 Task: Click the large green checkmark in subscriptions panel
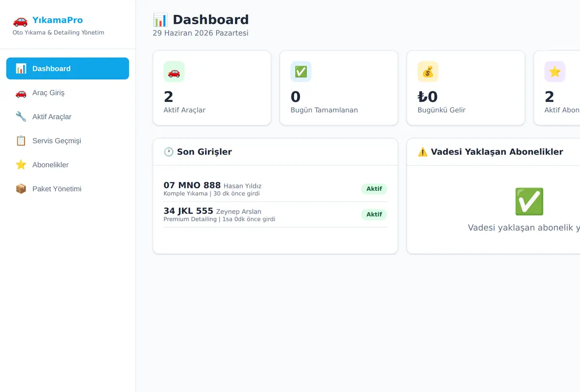[529, 202]
